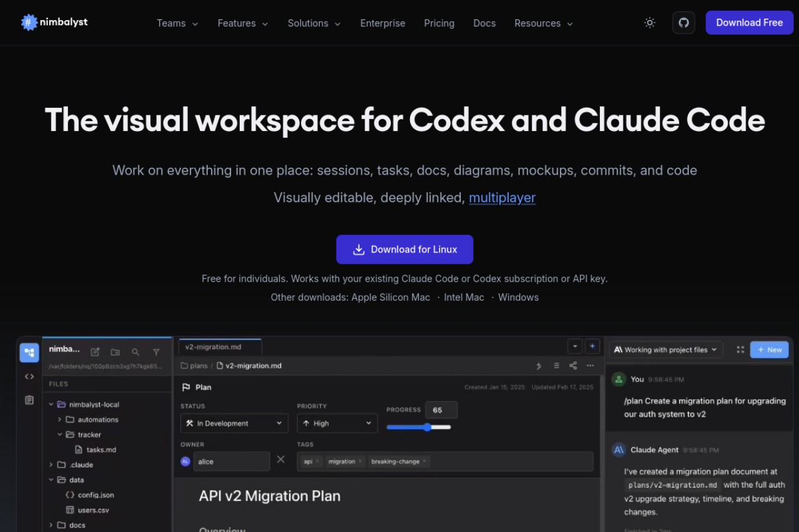Collapse the tracker folder
Screen dimensions: 799x532
60,435
